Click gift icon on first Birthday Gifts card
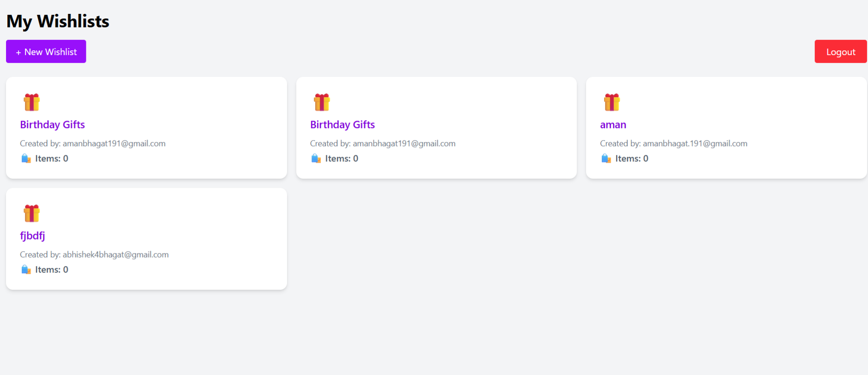Viewport: 868px width, 375px height. pos(32,102)
